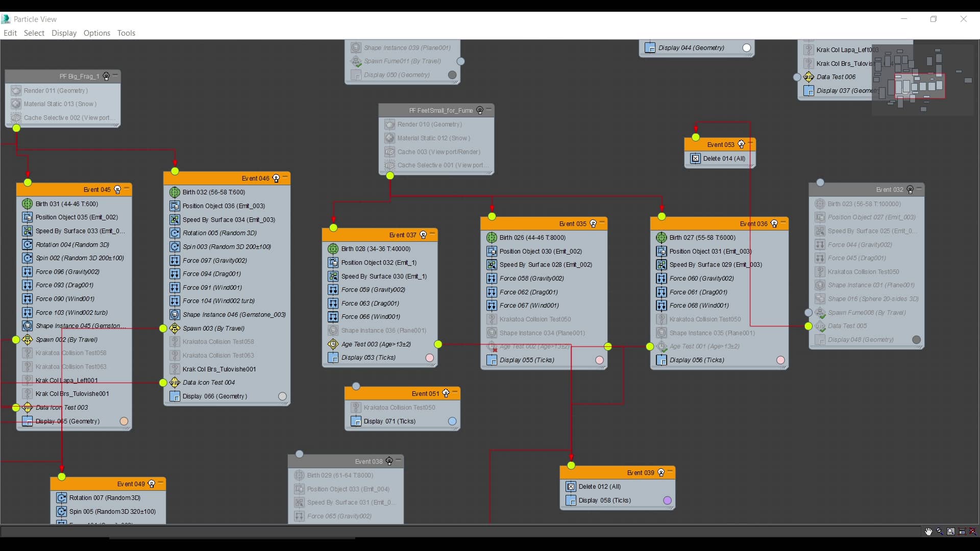Activate the Zoom tool at bottom right
980x551 pixels.
point(940,532)
